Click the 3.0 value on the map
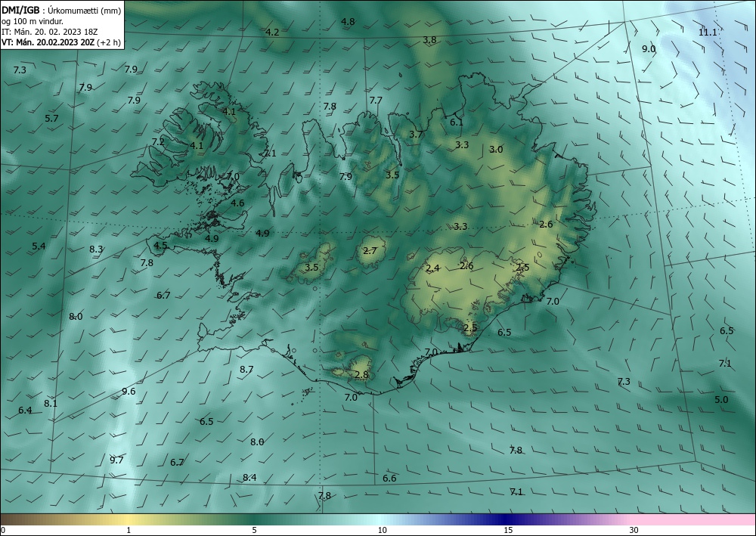 (x=496, y=150)
